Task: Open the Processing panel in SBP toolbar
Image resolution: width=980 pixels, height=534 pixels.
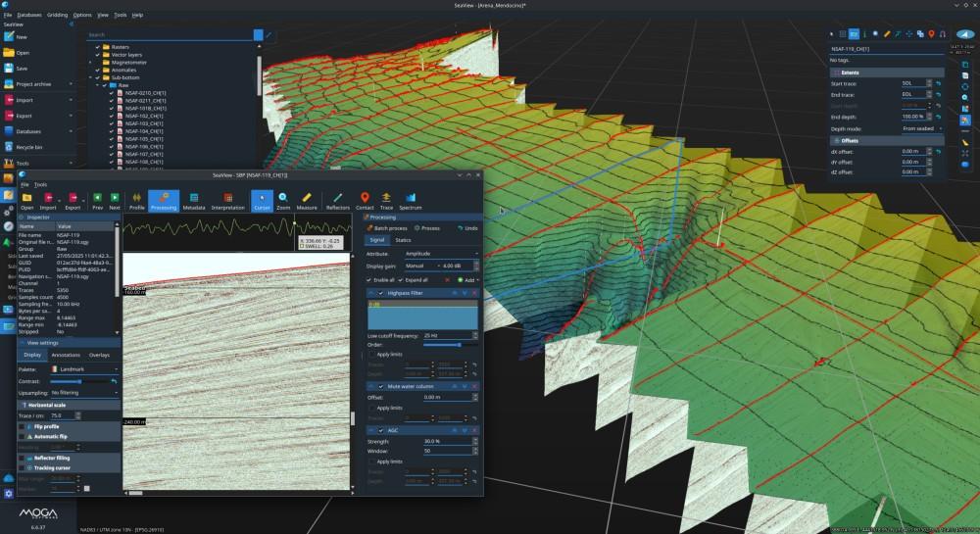Action: 164,201
